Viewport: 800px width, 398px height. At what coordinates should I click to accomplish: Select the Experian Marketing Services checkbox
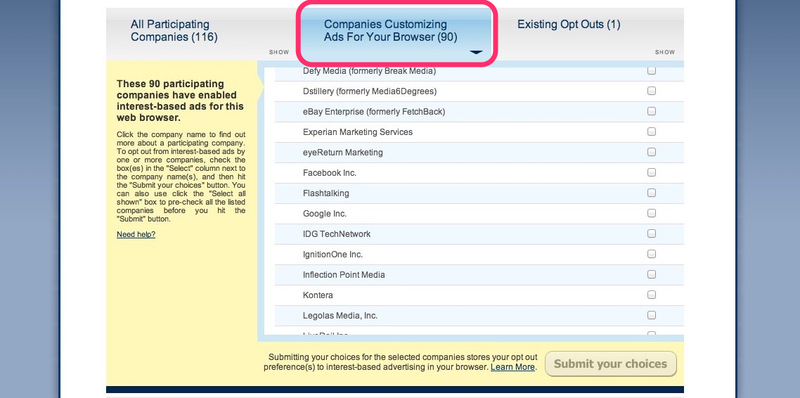click(x=652, y=132)
